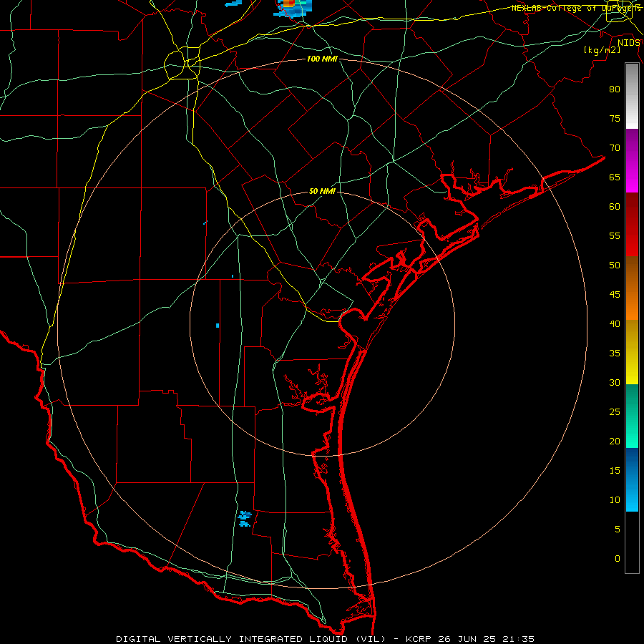Click the "21:35" time stamp
The height and width of the screenshot is (644, 644).
[x=517, y=639]
